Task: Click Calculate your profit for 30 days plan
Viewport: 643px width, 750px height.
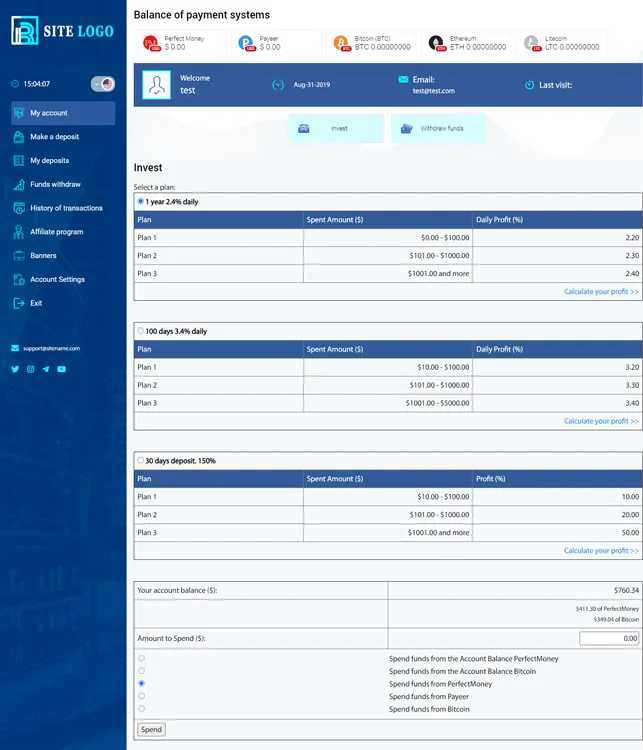Action: point(601,551)
